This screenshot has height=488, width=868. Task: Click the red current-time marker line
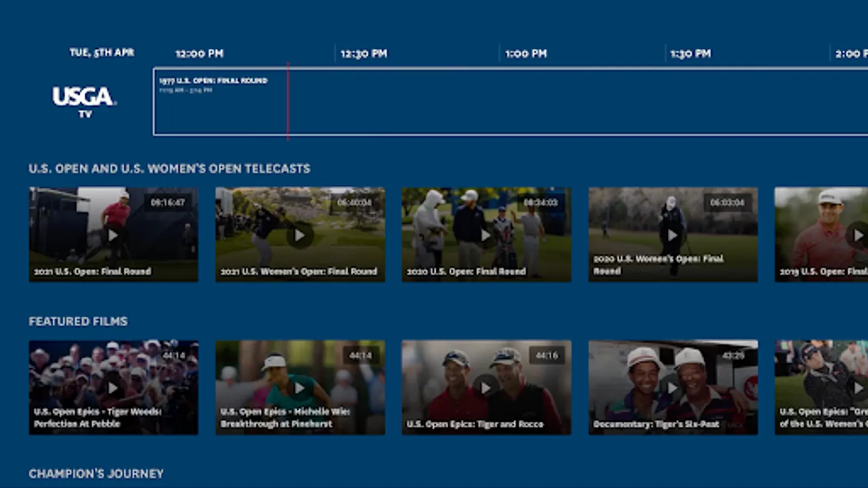288,101
